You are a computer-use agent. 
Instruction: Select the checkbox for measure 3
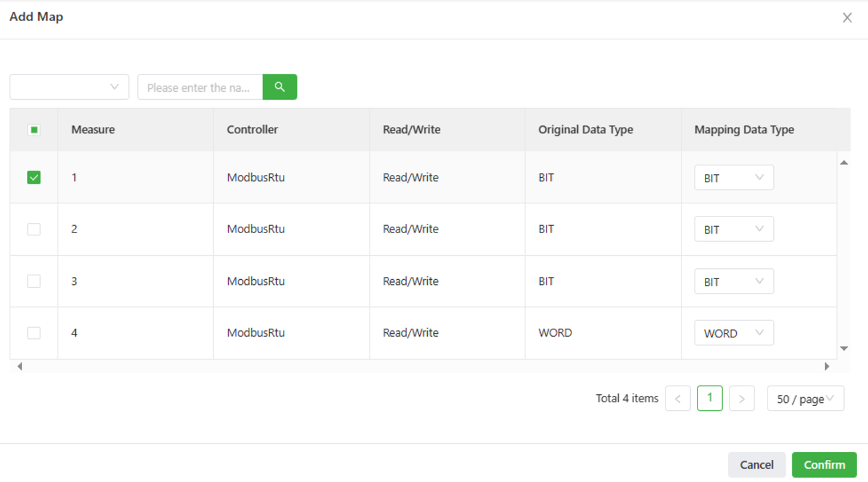(x=34, y=281)
